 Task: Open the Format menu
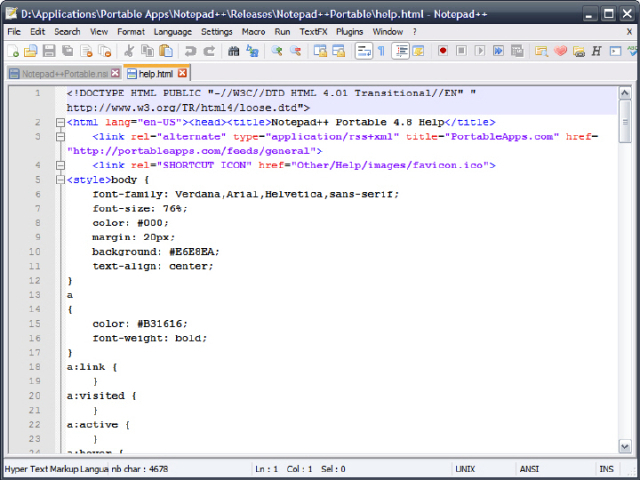(131, 32)
